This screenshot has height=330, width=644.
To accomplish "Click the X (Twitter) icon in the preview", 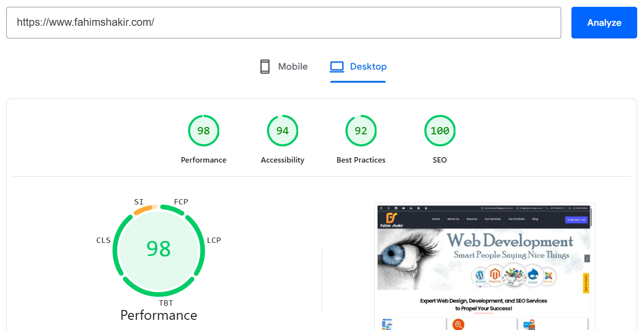I will point(389,208).
